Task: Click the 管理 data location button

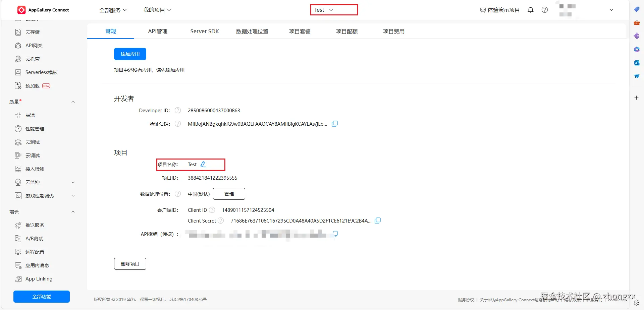Action: 229,194
